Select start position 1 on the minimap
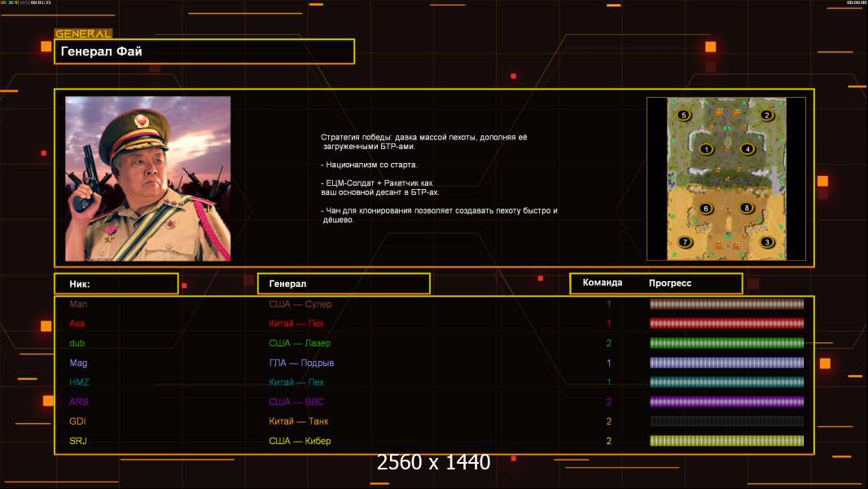This screenshot has width=868, height=489. click(706, 149)
